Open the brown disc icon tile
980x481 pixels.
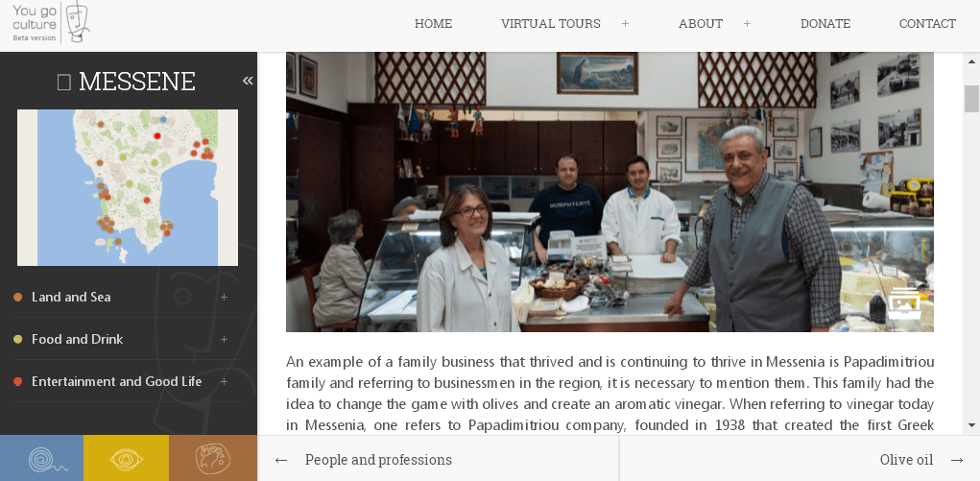coord(213,458)
